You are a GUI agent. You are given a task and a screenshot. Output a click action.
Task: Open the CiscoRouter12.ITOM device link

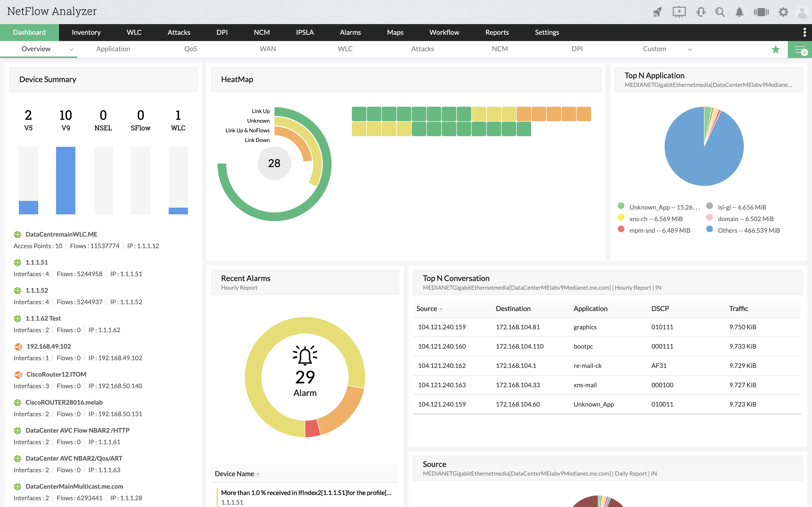56,374
